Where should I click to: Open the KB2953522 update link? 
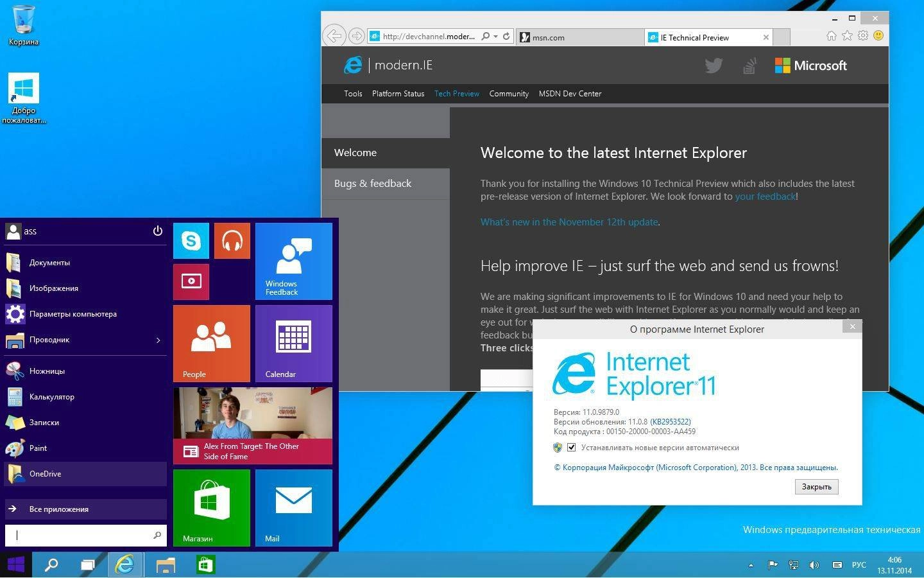coord(671,422)
